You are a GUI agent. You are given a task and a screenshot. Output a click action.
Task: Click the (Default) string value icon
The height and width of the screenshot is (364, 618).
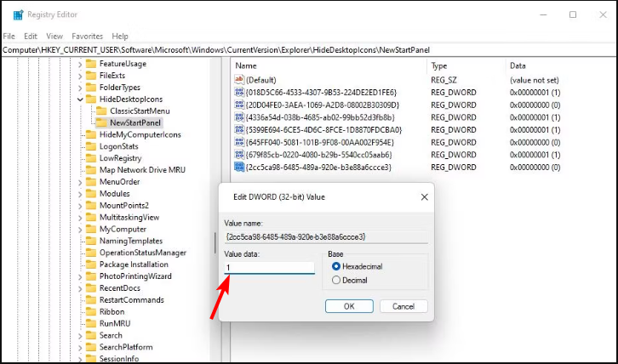coord(239,80)
